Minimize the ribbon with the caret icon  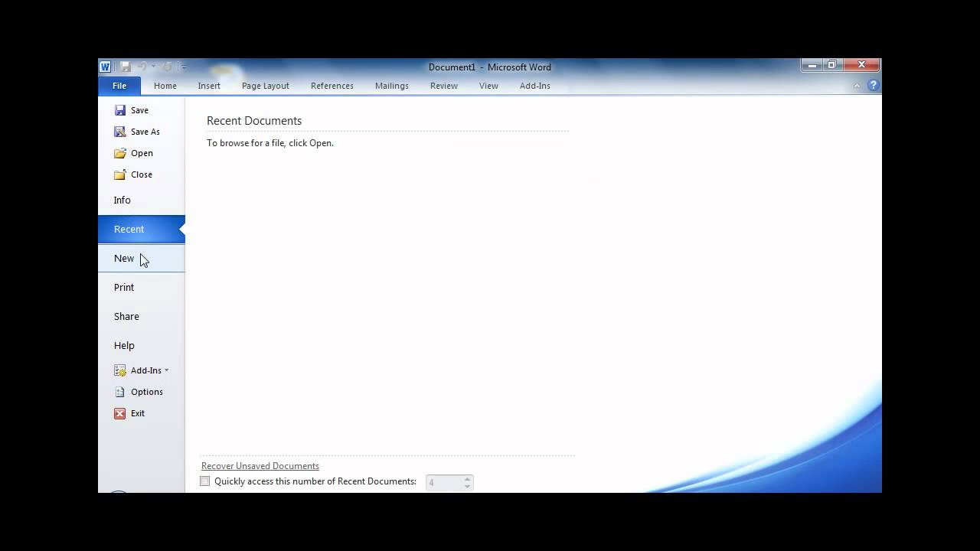click(x=857, y=86)
